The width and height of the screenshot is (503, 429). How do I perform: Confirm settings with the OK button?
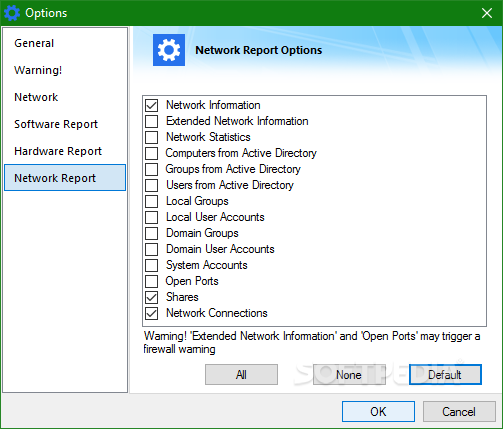(378, 411)
